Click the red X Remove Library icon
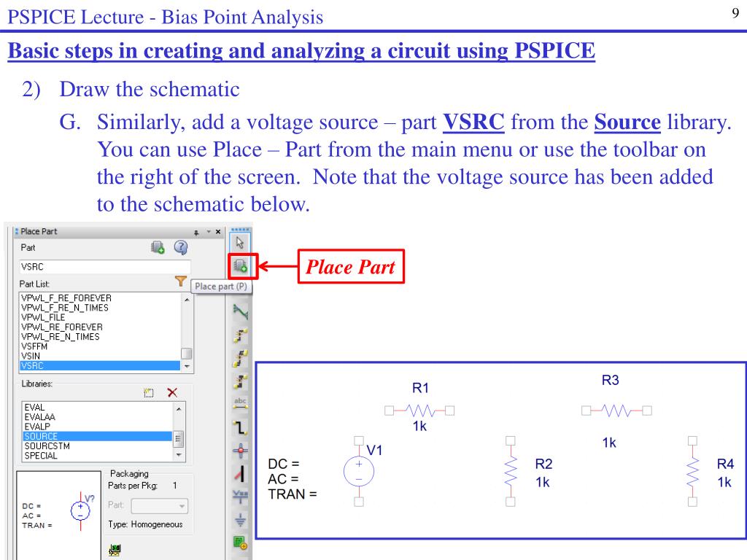747x560 pixels. click(x=172, y=392)
